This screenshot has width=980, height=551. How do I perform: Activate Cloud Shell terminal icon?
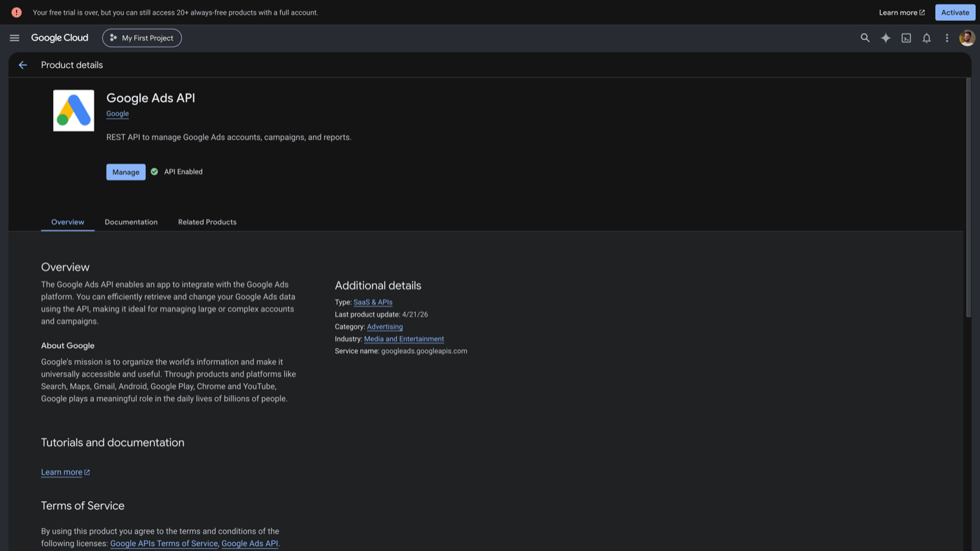(906, 38)
